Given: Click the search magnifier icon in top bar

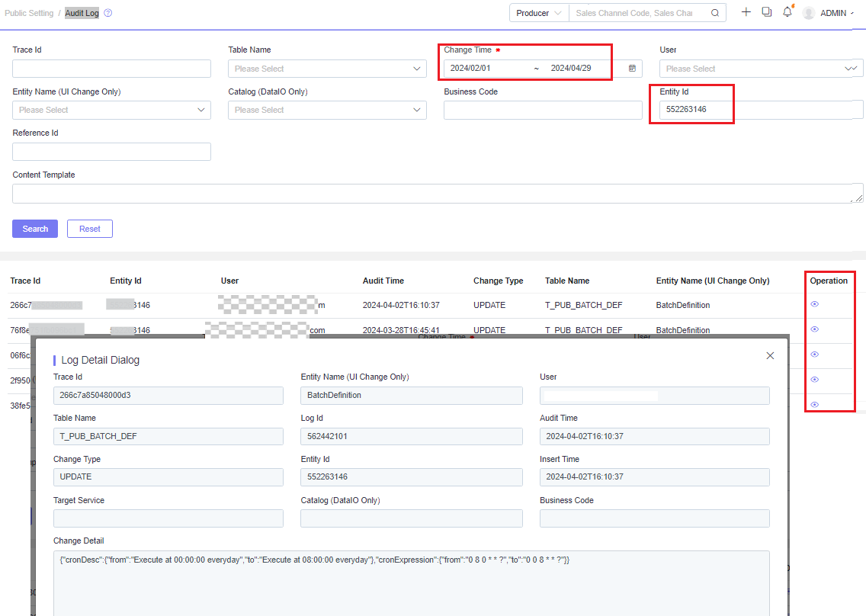Looking at the screenshot, I should tap(714, 13).
